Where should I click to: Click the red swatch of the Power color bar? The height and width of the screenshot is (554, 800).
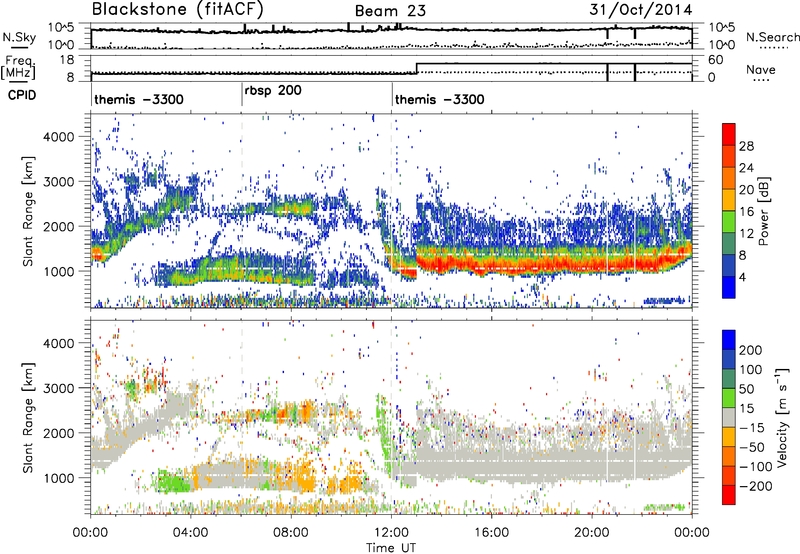729,135
